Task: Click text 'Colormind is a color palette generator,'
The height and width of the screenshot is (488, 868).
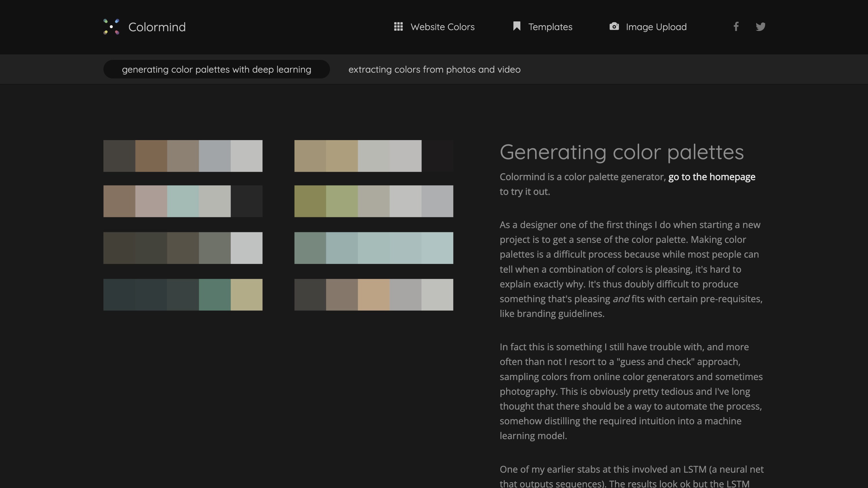Action: (583, 177)
